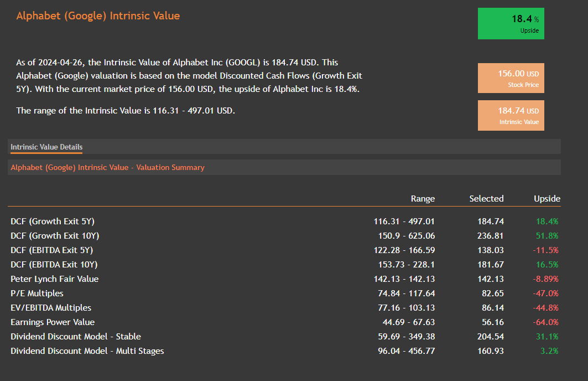588x381 pixels.
Task: Select the 156.00 USD Stock Price box
Action: pos(511,78)
